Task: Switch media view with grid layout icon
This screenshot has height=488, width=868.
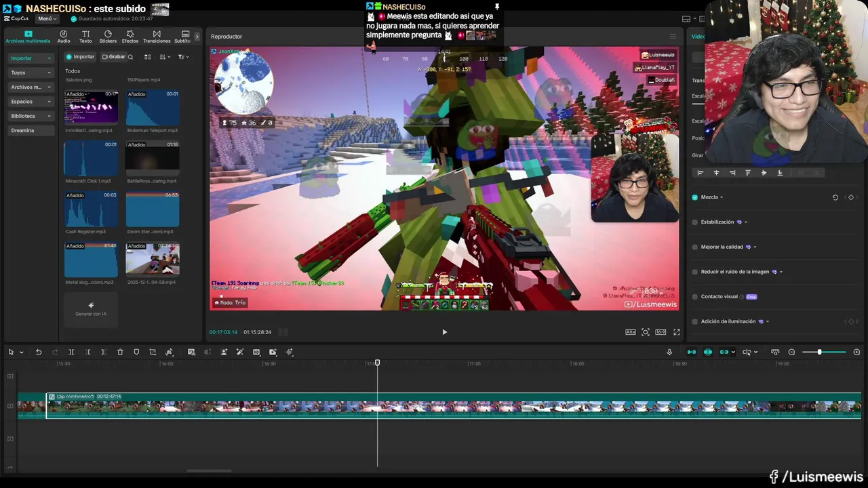Action: pos(148,57)
